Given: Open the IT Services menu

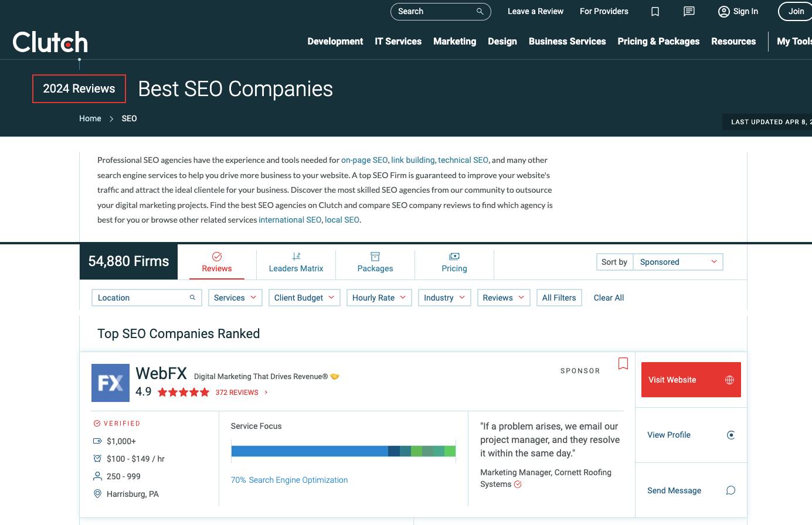Looking at the screenshot, I should pyautogui.click(x=398, y=42).
